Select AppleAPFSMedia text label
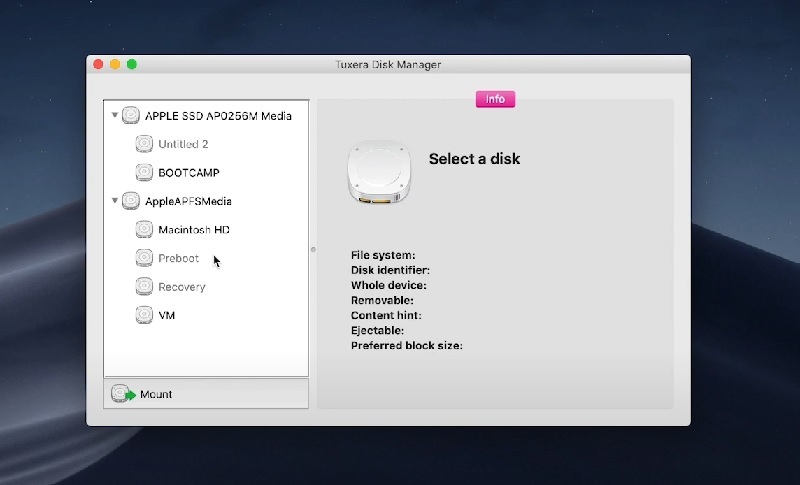Screen dimensions: 800x485 click(x=188, y=201)
